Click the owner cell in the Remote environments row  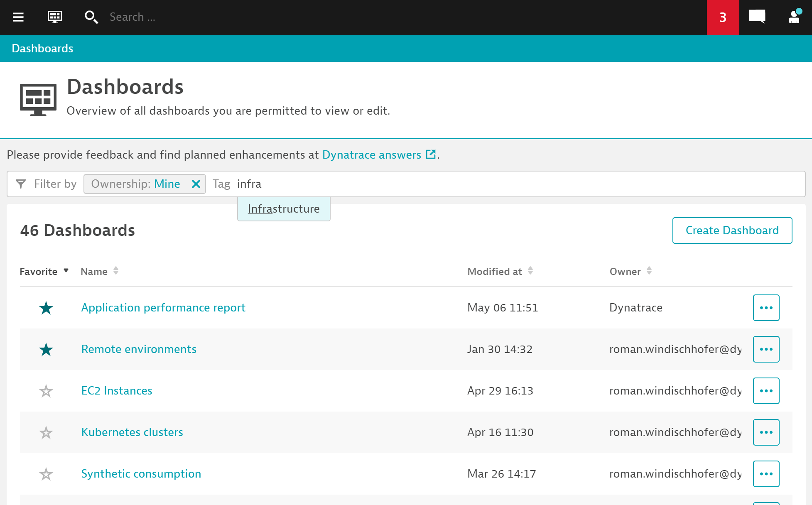[675, 349]
